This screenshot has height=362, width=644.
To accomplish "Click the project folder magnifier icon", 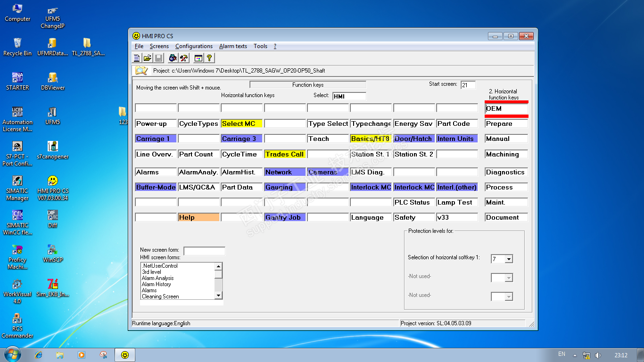I will point(141,71).
